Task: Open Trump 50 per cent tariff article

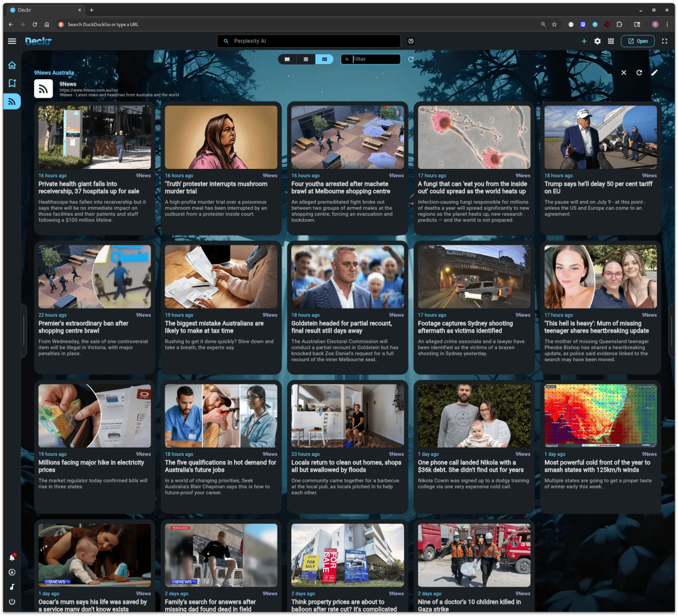Action: click(x=599, y=187)
